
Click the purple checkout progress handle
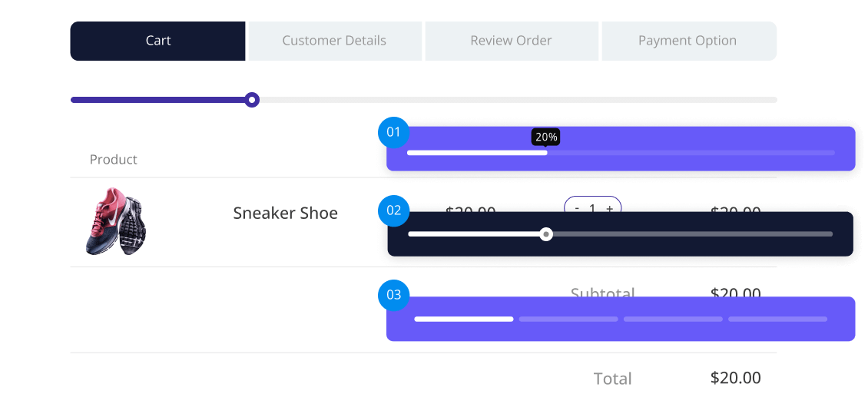tap(252, 100)
